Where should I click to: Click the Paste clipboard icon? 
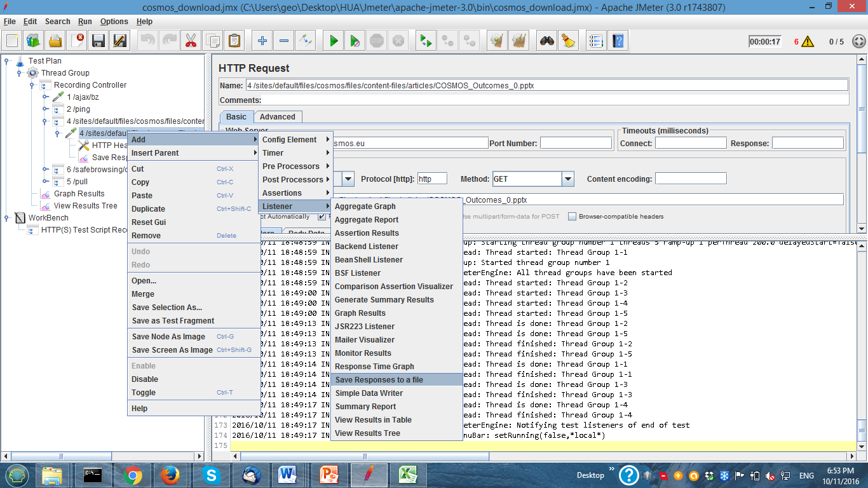click(234, 41)
